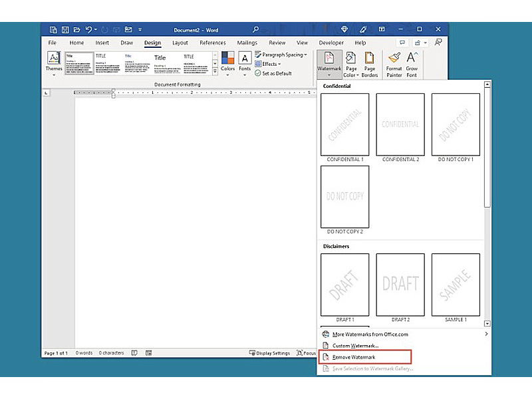
Task: Switch to the Insert tab
Action: [x=102, y=43]
